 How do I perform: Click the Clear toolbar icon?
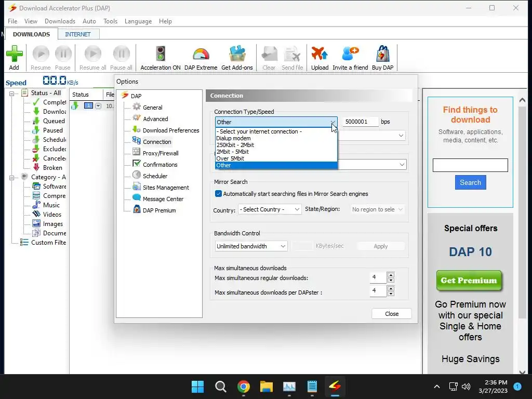[x=270, y=54]
